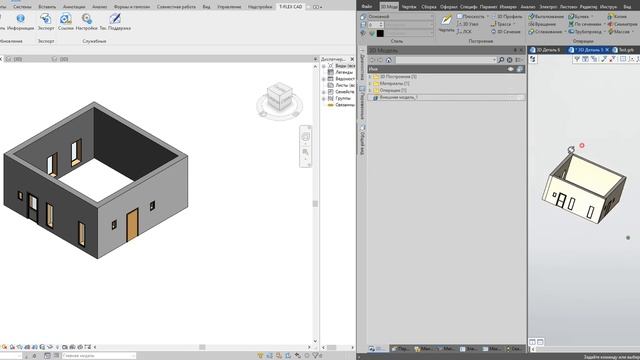Click the Экспорт icon in Revit ribbon
Viewport: 640px width, 360px height.
pyautogui.click(x=46, y=18)
